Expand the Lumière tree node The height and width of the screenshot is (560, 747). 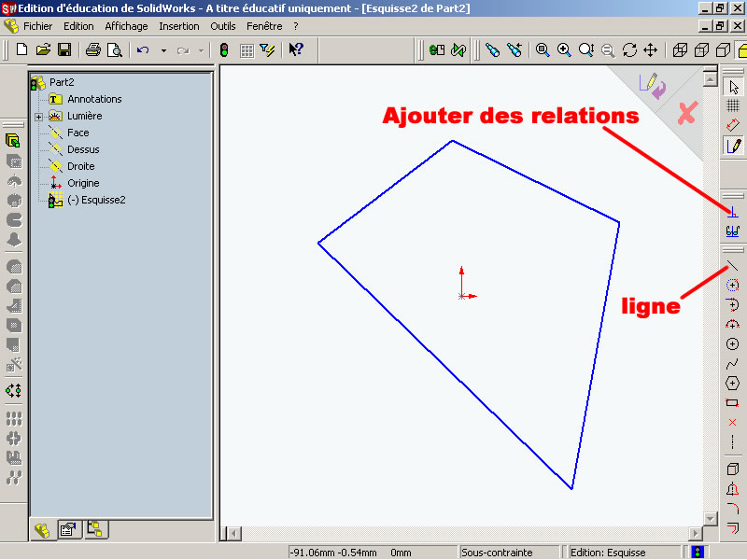38,116
